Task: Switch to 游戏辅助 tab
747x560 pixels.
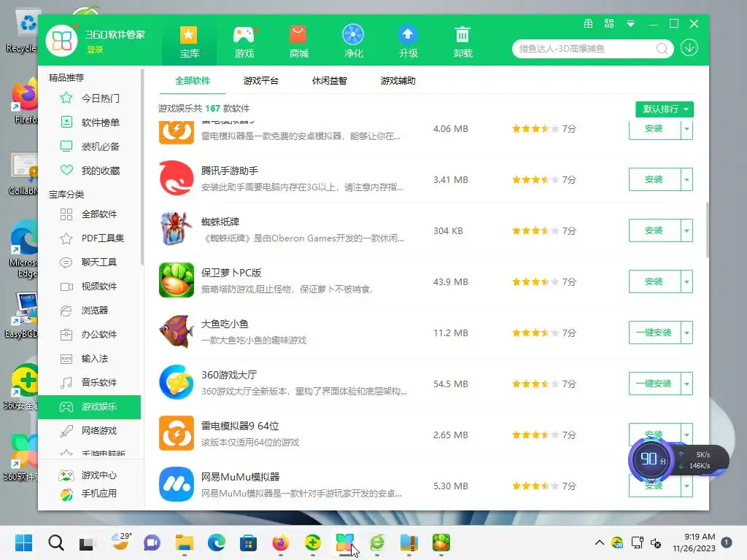Action: 398,81
